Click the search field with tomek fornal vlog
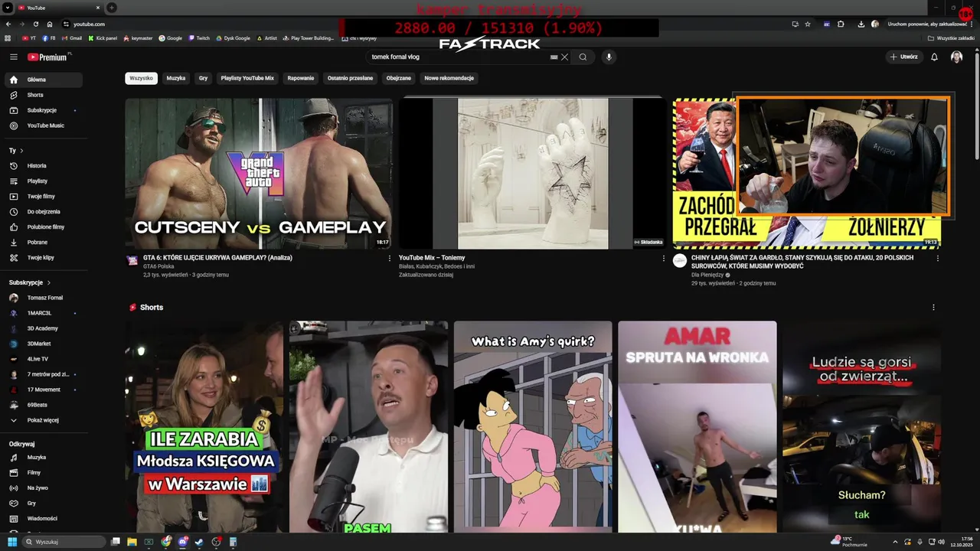 click(458, 57)
